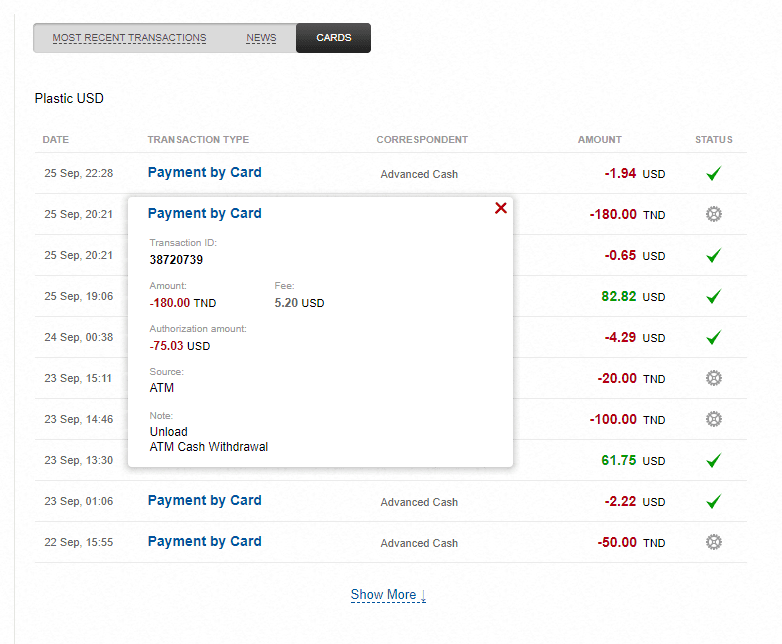Click the checkmark status for 82.82 USD
782x644 pixels.
[713, 297]
